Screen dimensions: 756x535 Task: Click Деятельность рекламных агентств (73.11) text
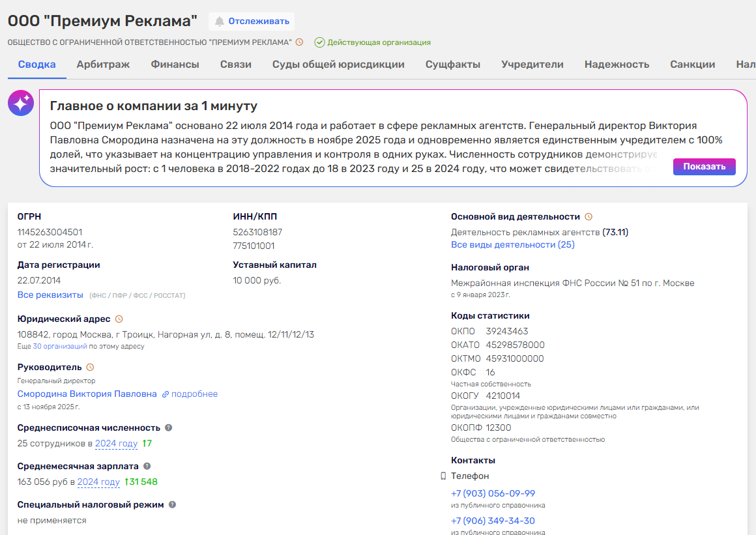540,233
